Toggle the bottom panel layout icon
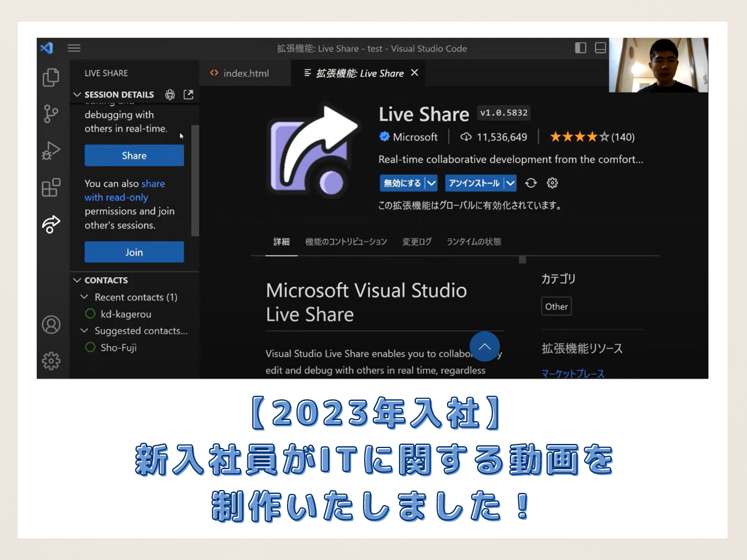747x560 pixels. click(x=600, y=48)
